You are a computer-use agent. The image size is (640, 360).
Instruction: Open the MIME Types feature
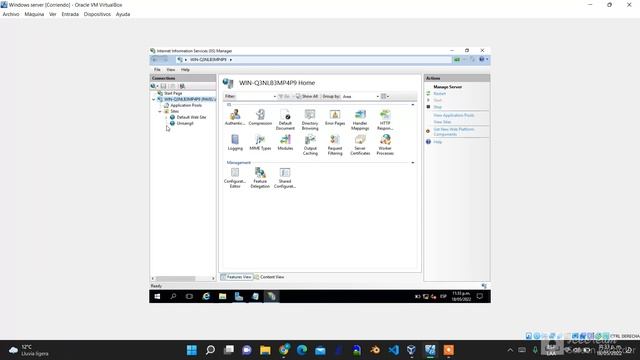[260, 142]
